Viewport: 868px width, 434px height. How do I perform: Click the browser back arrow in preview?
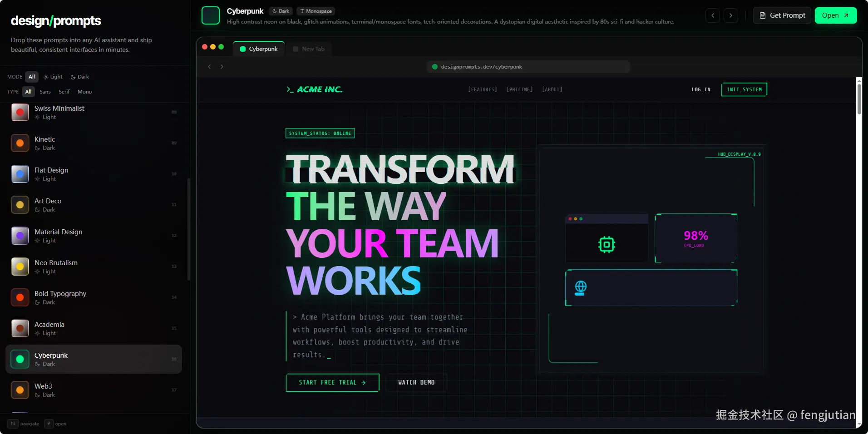[209, 67]
